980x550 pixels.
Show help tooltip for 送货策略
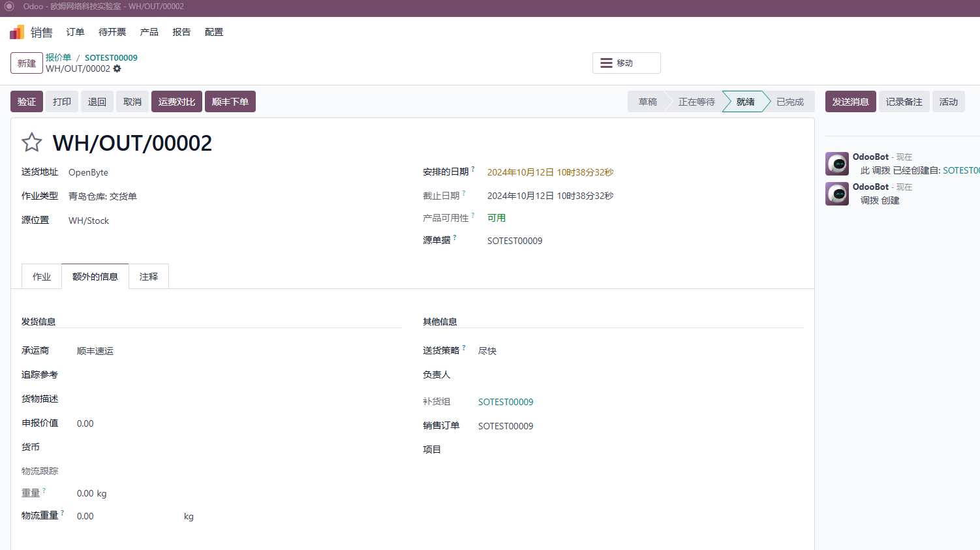tap(464, 348)
